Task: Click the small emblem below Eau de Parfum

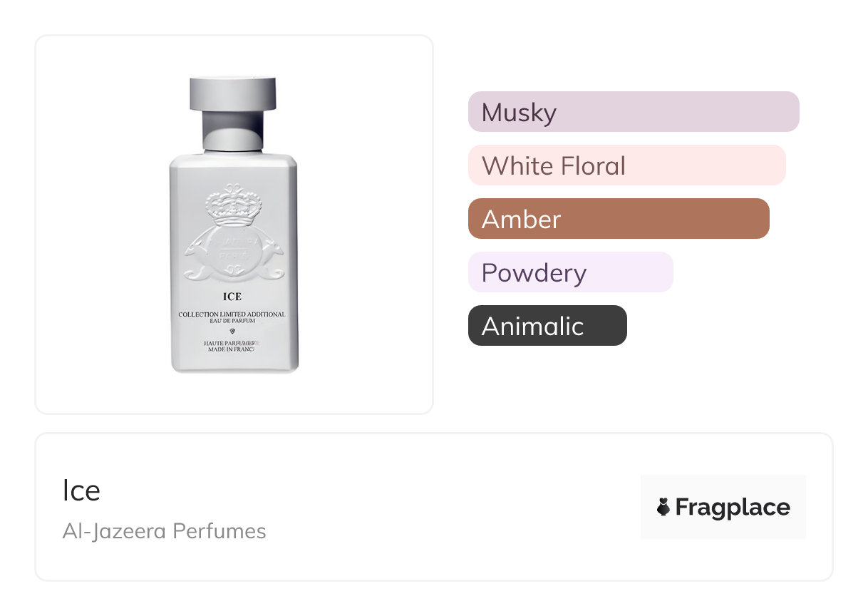Action: coord(233,332)
